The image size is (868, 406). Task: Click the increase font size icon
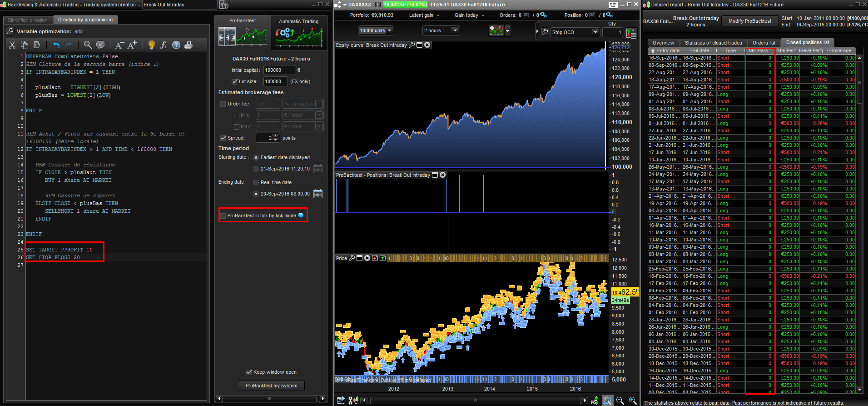click(132, 45)
